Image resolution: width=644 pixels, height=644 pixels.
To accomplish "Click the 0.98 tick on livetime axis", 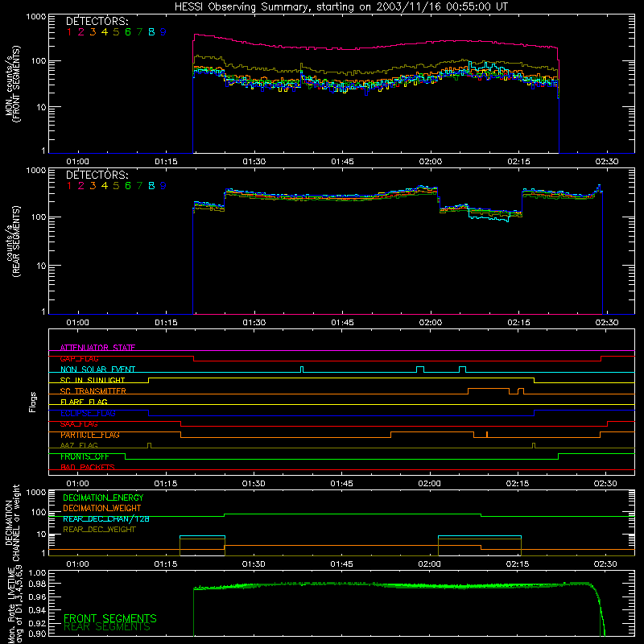I will (x=37, y=584).
